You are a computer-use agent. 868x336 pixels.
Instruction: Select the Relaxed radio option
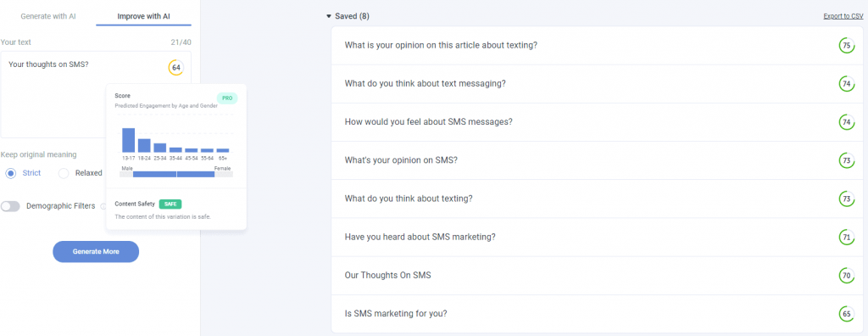pyautogui.click(x=64, y=173)
